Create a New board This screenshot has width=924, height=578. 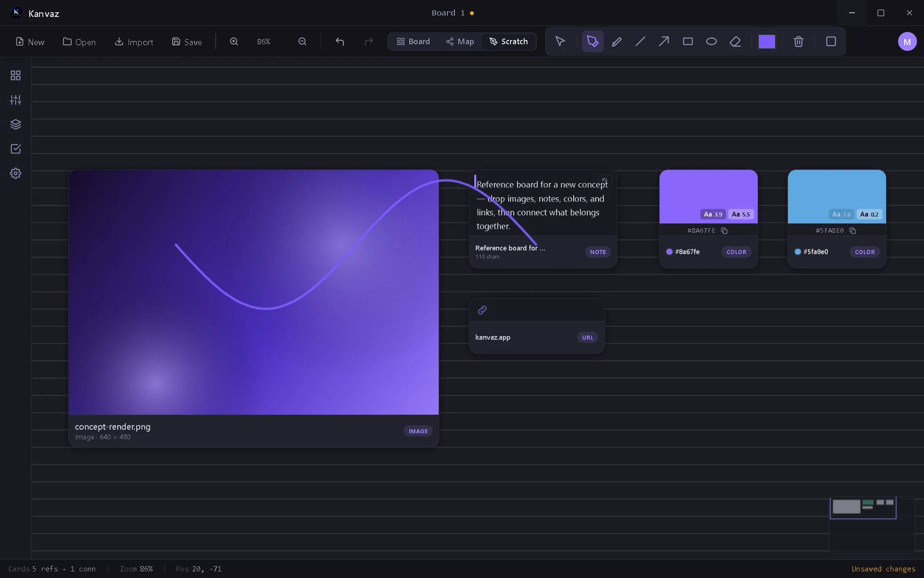click(x=30, y=42)
